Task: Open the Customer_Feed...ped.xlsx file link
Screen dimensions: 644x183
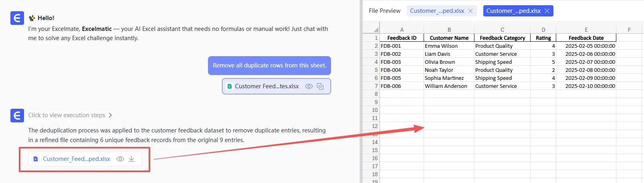Action: tap(77, 159)
